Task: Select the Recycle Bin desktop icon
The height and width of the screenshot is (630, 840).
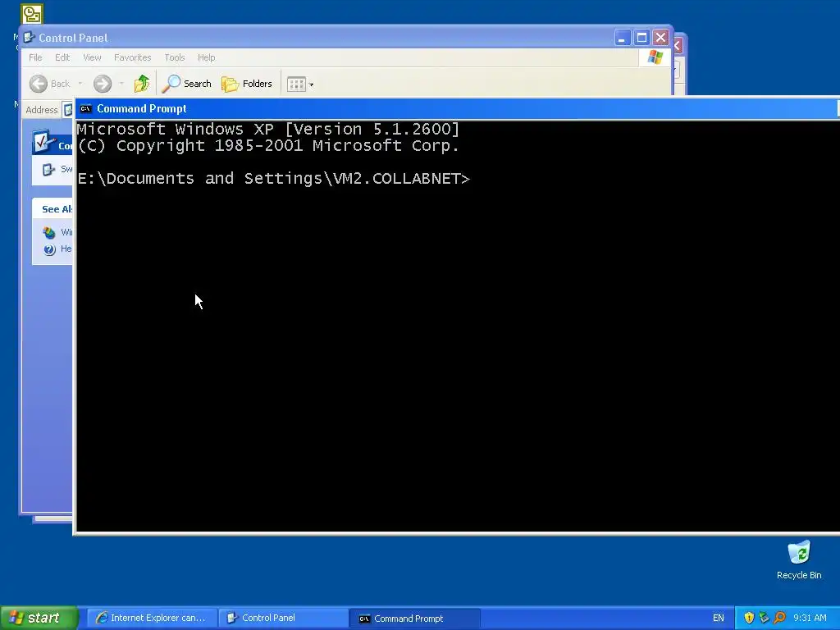Action: (x=799, y=560)
